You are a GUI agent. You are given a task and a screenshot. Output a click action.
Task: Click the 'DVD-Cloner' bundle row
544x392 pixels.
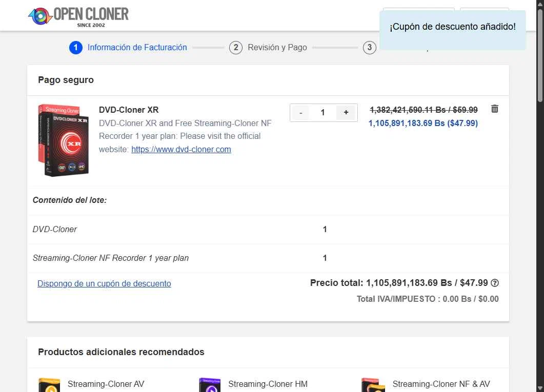268,230
